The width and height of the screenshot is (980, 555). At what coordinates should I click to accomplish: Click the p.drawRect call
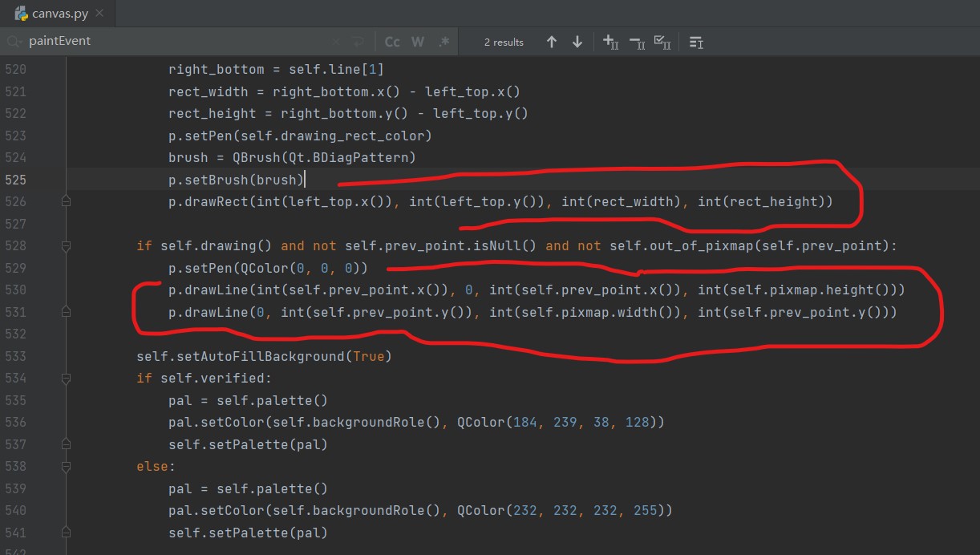(x=500, y=201)
